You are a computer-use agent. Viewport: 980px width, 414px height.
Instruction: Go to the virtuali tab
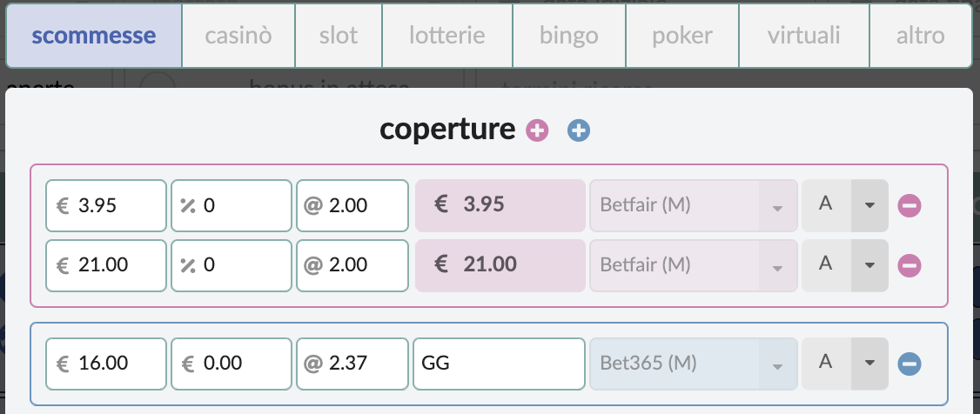tap(803, 36)
